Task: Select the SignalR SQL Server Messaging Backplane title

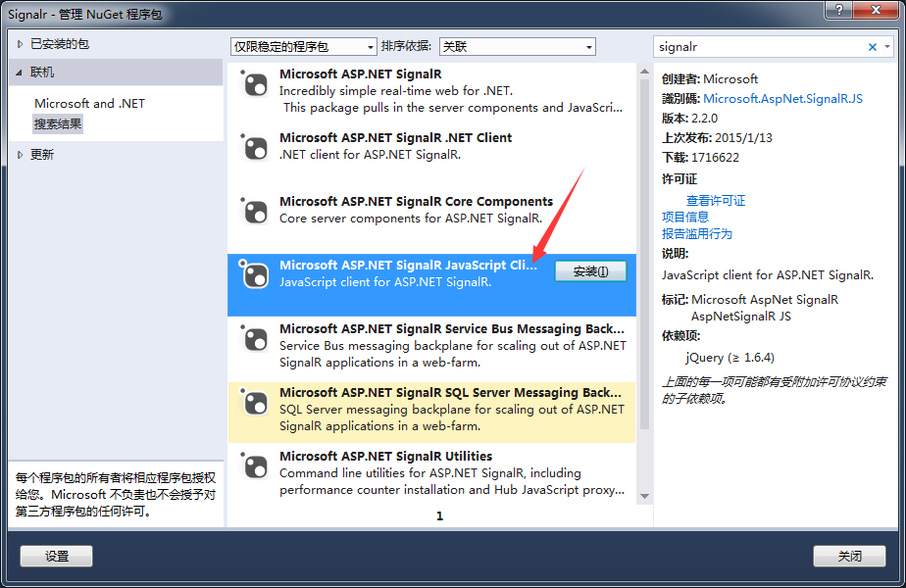Action: pos(451,392)
